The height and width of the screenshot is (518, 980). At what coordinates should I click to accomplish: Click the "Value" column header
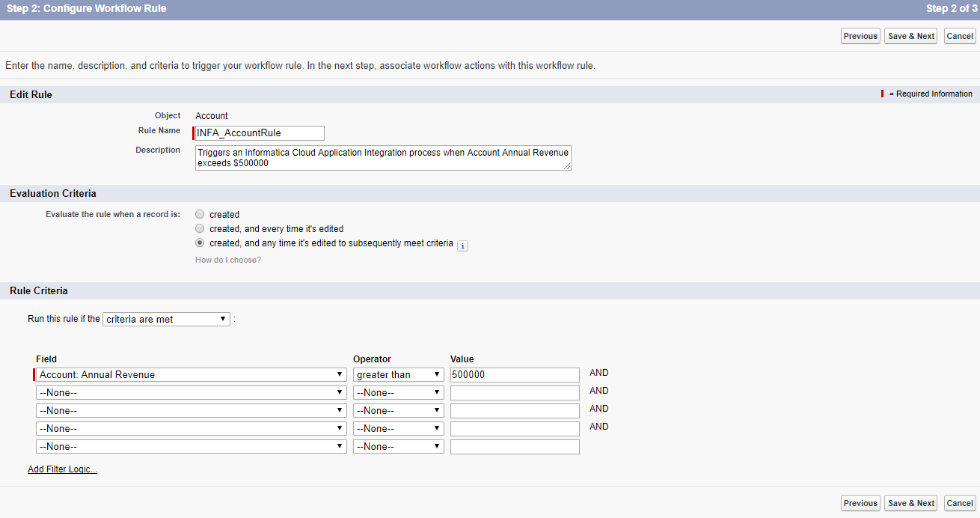(x=462, y=359)
